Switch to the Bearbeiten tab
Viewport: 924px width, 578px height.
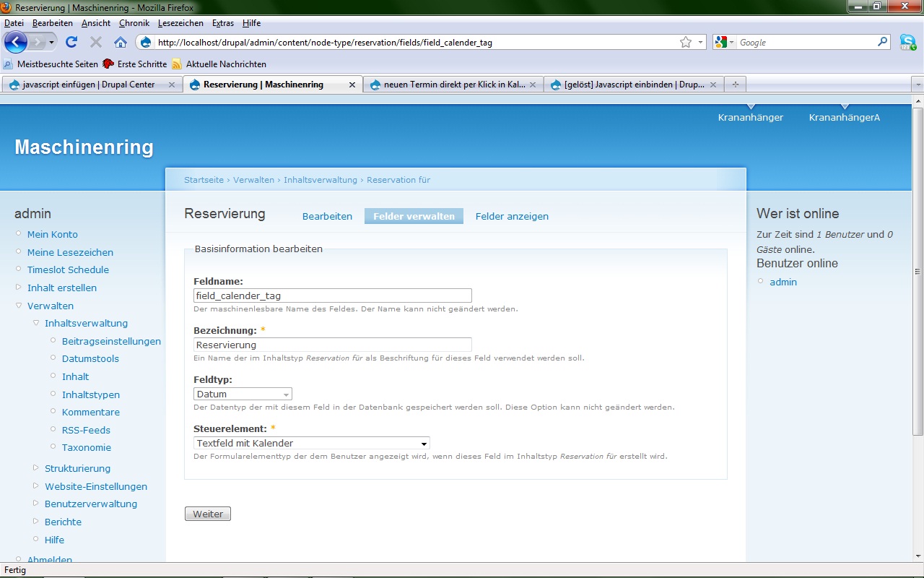pyautogui.click(x=327, y=216)
